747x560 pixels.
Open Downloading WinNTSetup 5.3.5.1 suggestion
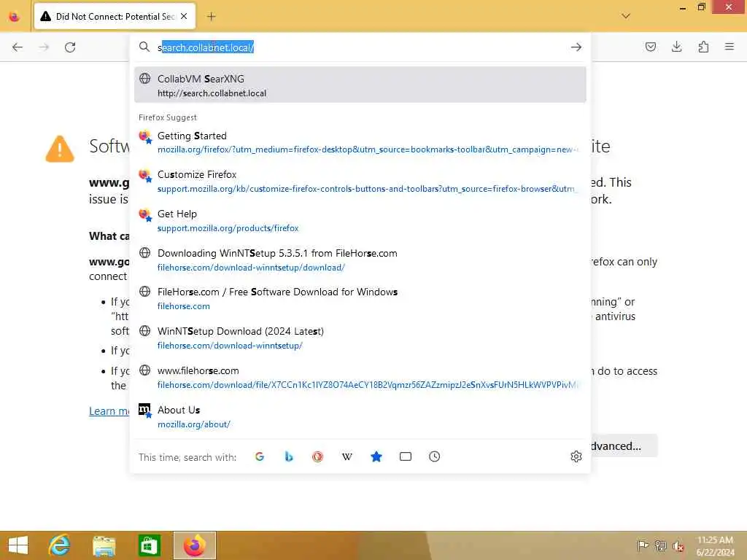click(x=360, y=260)
